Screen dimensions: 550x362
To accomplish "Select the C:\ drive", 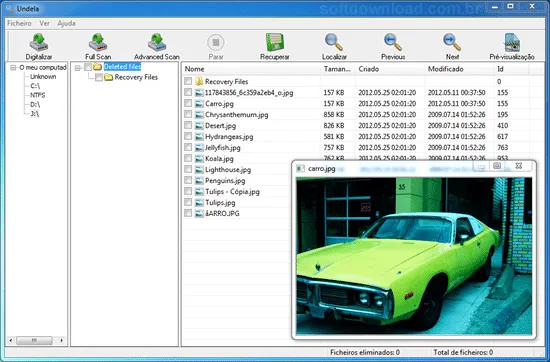I will click(x=35, y=86).
